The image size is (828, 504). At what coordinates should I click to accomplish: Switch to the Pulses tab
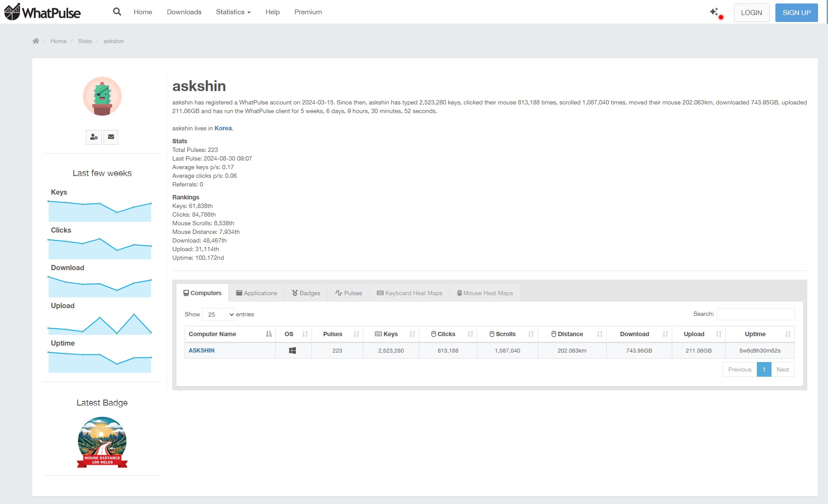click(x=349, y=293)
